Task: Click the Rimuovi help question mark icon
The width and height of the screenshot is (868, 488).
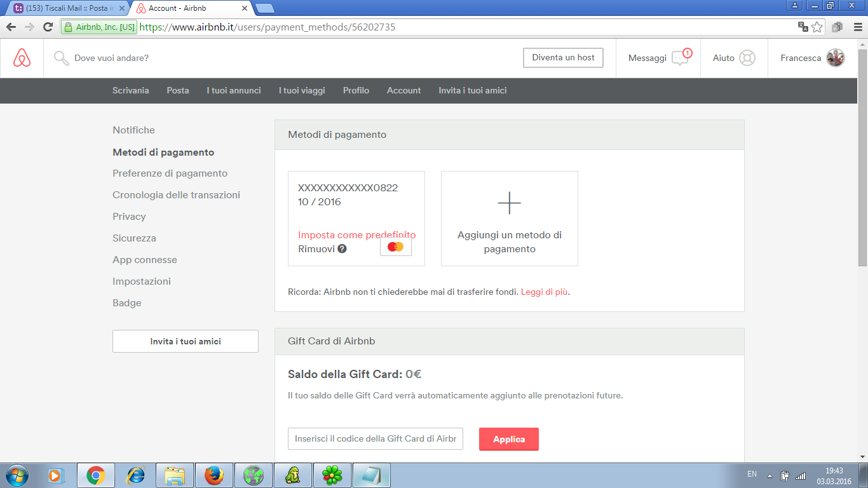Action: 342,249
